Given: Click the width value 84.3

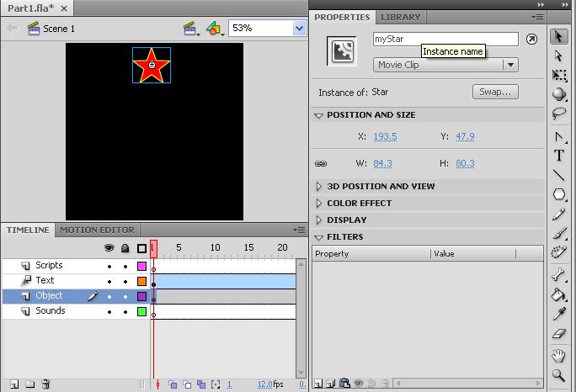Looking at the screenshot, I should [382, 163].
